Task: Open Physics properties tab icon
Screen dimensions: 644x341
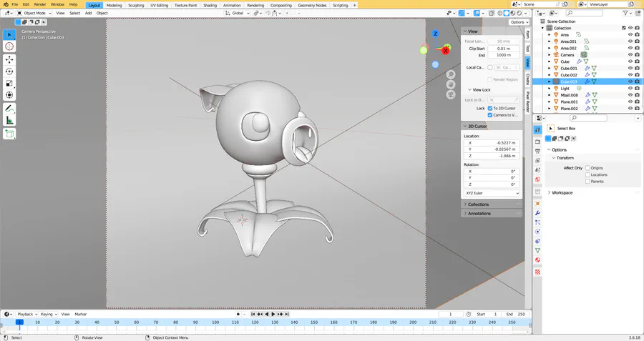Action: click(537, 232)
